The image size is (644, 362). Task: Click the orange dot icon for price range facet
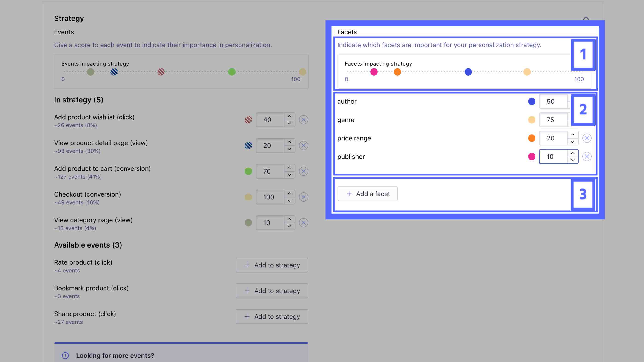[531, 138]
